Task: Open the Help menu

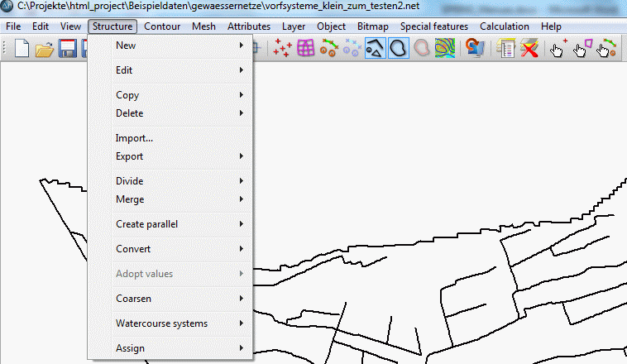Action: 551,26
